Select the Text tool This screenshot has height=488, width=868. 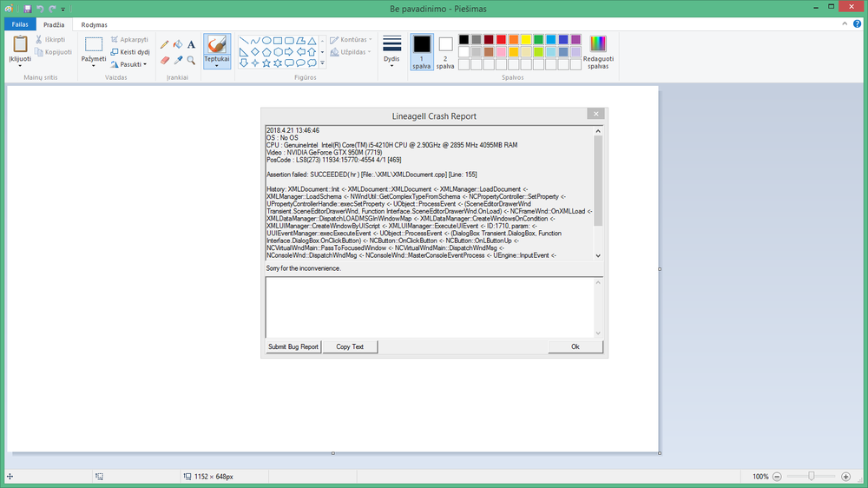[x=191, y=44]
